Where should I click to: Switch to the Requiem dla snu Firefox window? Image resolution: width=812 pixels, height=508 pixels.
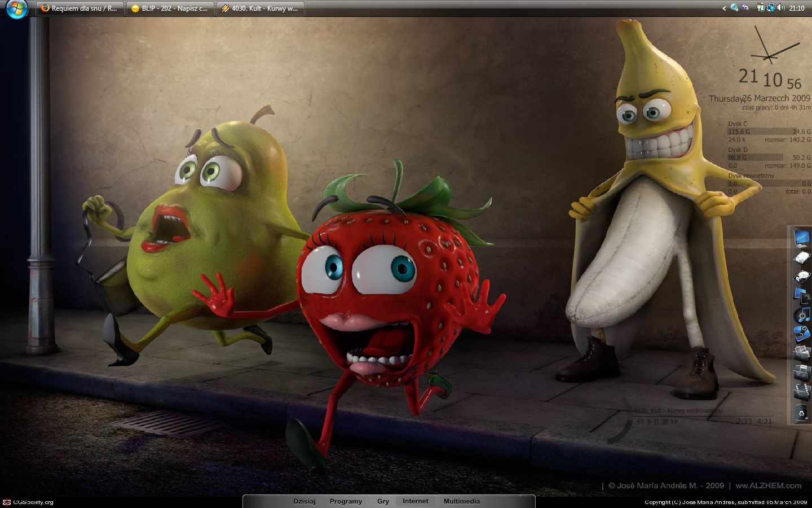click(80, 8)
